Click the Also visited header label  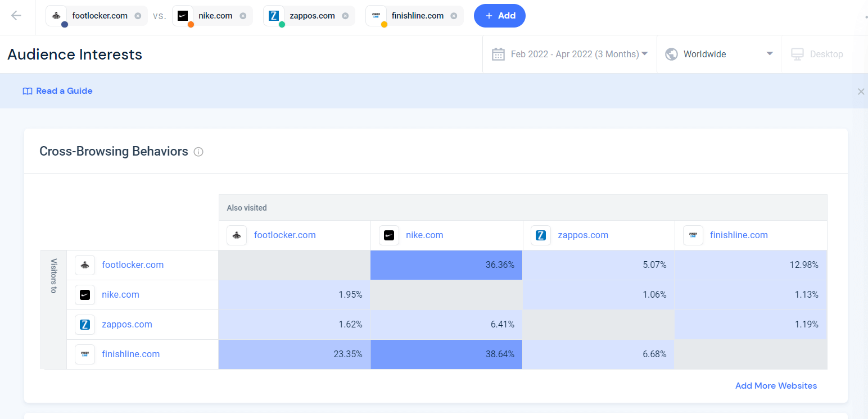247,208
